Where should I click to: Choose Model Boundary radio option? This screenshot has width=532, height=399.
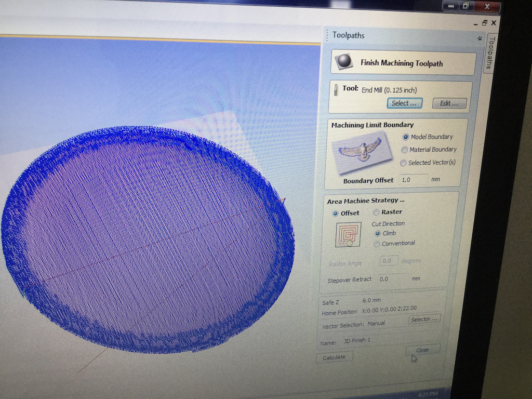click(x=405, y=137)
